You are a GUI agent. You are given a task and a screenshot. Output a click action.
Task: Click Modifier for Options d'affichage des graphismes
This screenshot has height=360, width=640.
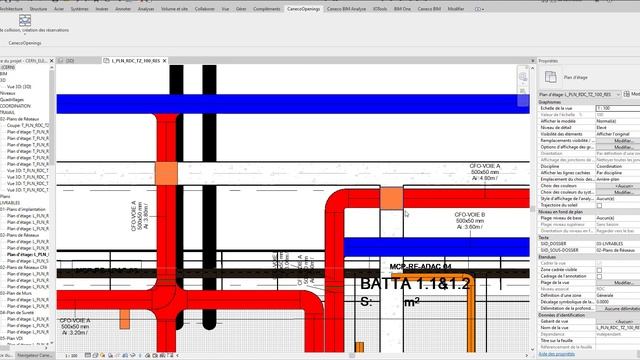click(623, 147)
